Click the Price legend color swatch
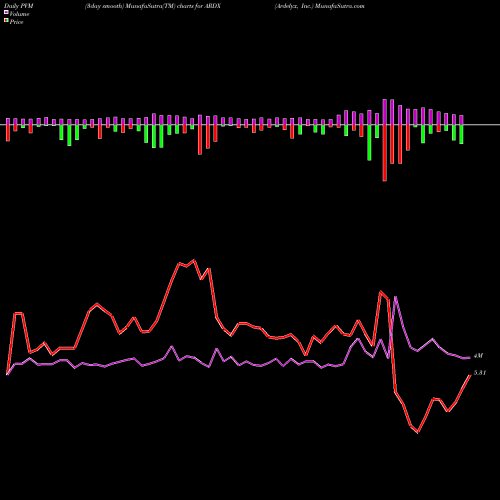The image size is (500, 500). pos(6,21)
